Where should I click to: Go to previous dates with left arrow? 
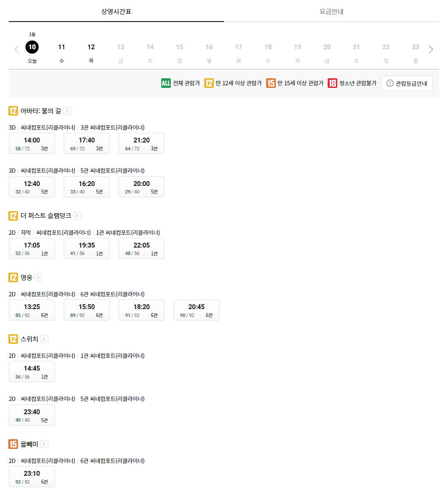click(x=17, y=49)
